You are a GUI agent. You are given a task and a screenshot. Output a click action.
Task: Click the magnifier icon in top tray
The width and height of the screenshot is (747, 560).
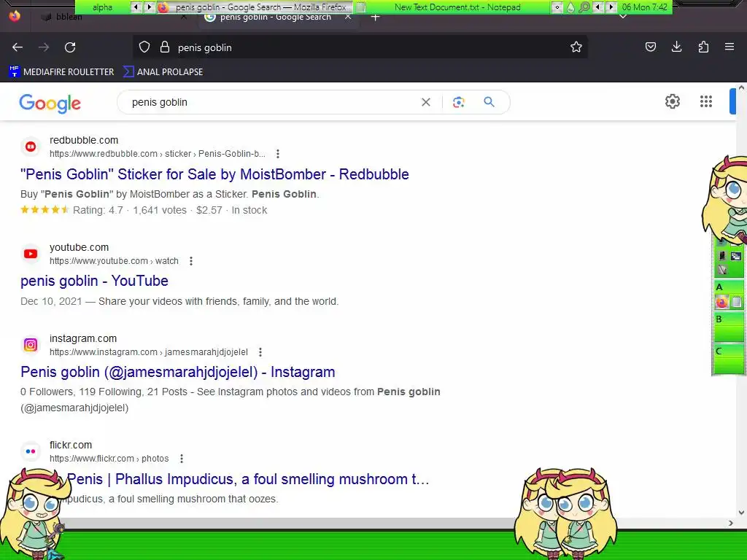click(x=584, y=7)
